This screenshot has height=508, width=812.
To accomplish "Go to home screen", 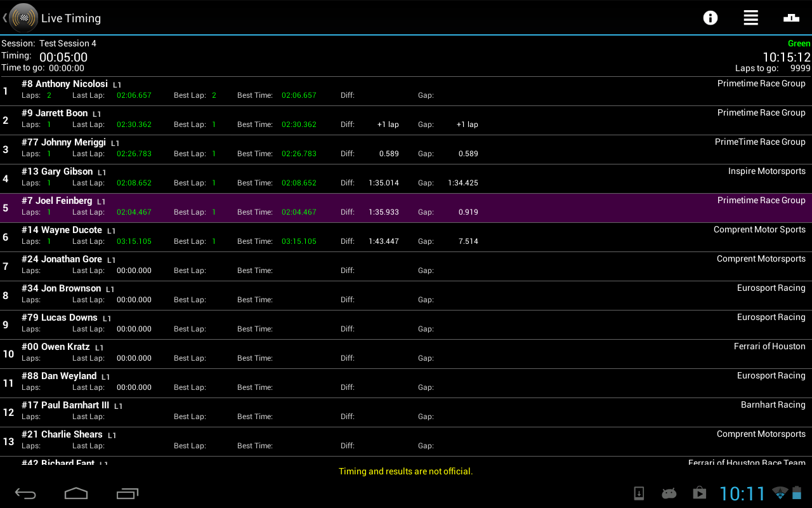I will coord(76,493).
